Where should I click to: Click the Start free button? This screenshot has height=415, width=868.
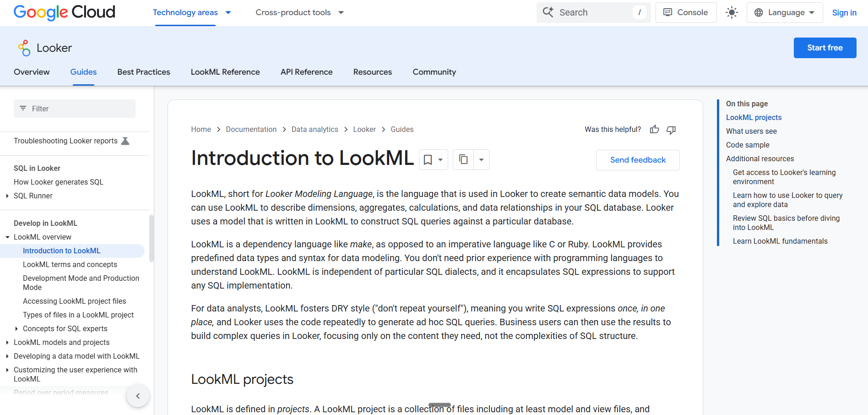click(825, 48)
